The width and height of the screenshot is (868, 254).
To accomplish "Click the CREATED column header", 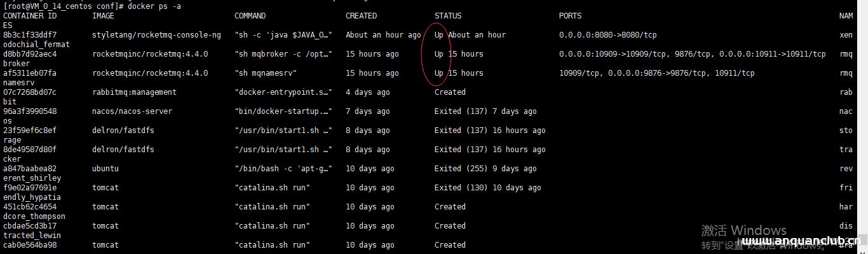I will coord(361,16).
